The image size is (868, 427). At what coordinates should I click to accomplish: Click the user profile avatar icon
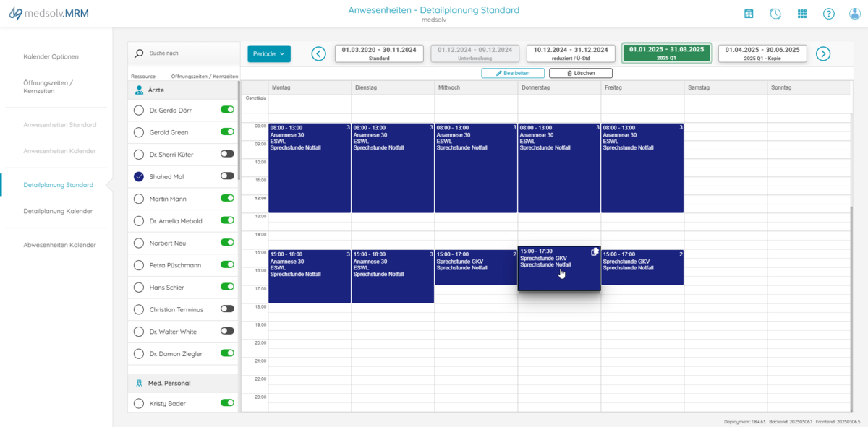854,14
